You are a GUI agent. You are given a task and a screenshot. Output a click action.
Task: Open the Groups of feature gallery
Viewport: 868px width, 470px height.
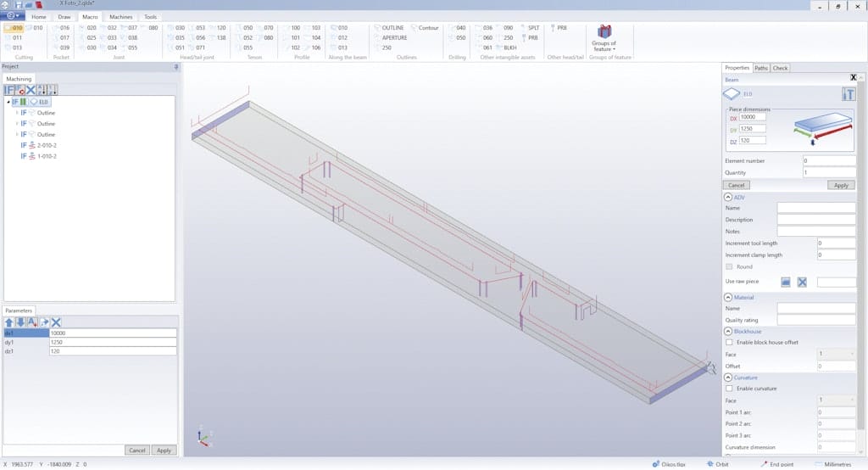[x=604, y=38]
